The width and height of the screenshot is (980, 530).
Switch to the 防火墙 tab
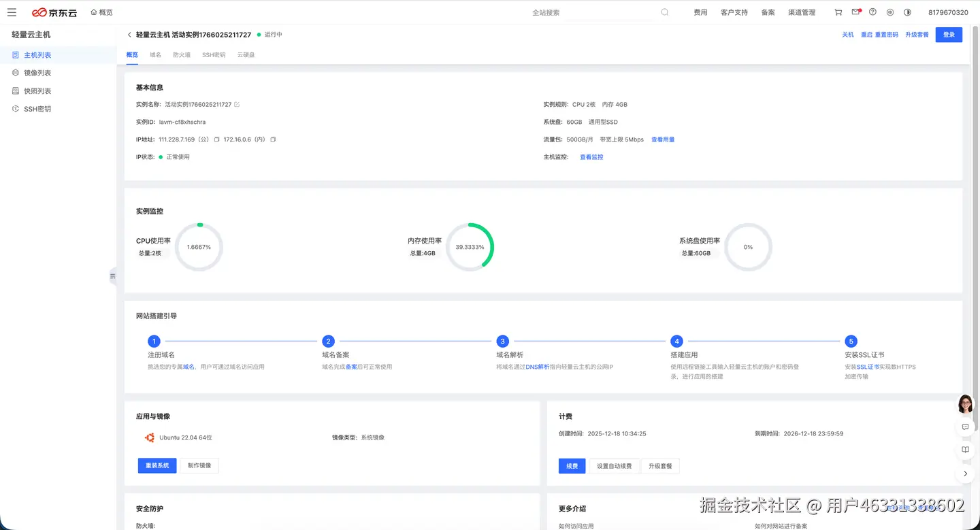coord(182,55)
